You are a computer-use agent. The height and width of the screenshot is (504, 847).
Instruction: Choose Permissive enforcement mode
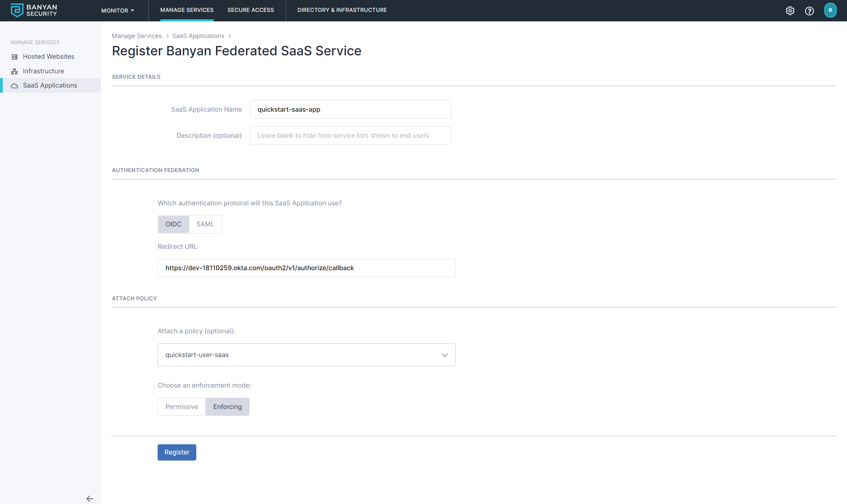[182, 407]
